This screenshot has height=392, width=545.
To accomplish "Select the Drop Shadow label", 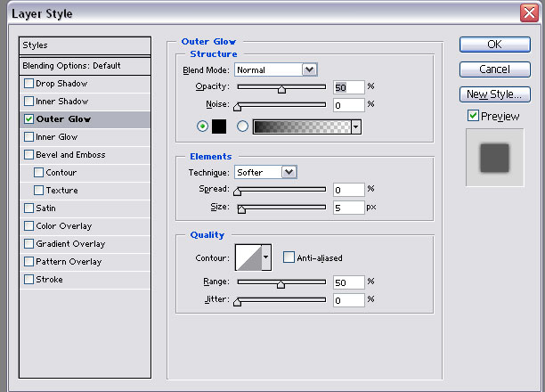I will [x=61, y=84].
